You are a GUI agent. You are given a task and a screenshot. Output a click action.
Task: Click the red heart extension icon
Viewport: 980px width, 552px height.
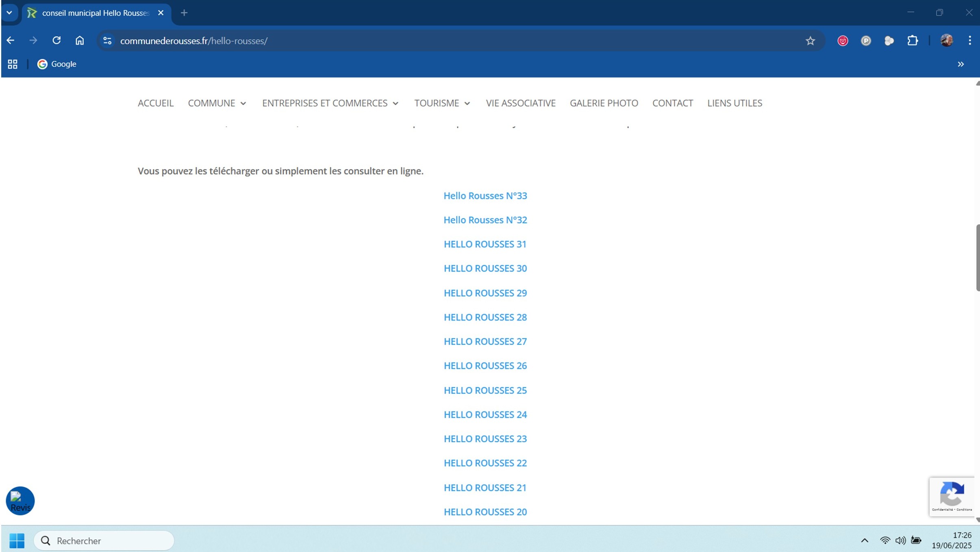click(843, 41)
